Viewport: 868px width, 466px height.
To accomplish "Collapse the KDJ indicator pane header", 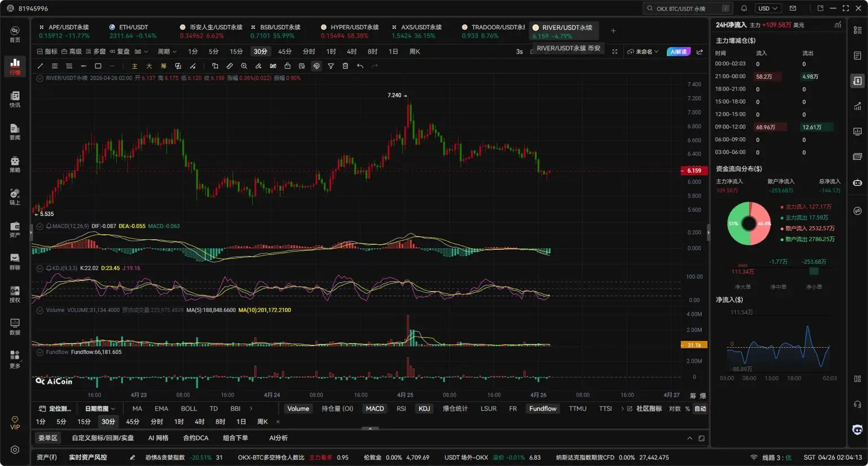I will pos(40,268).
